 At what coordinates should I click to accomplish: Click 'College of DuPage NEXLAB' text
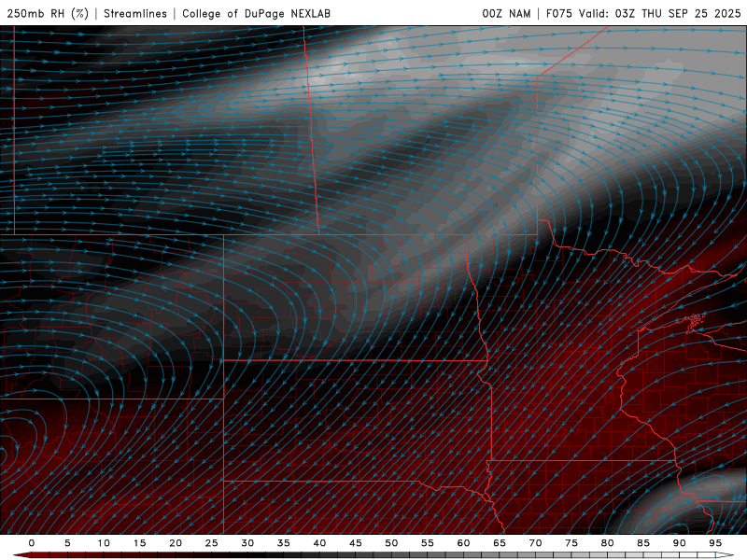click(x=256, y=13)
